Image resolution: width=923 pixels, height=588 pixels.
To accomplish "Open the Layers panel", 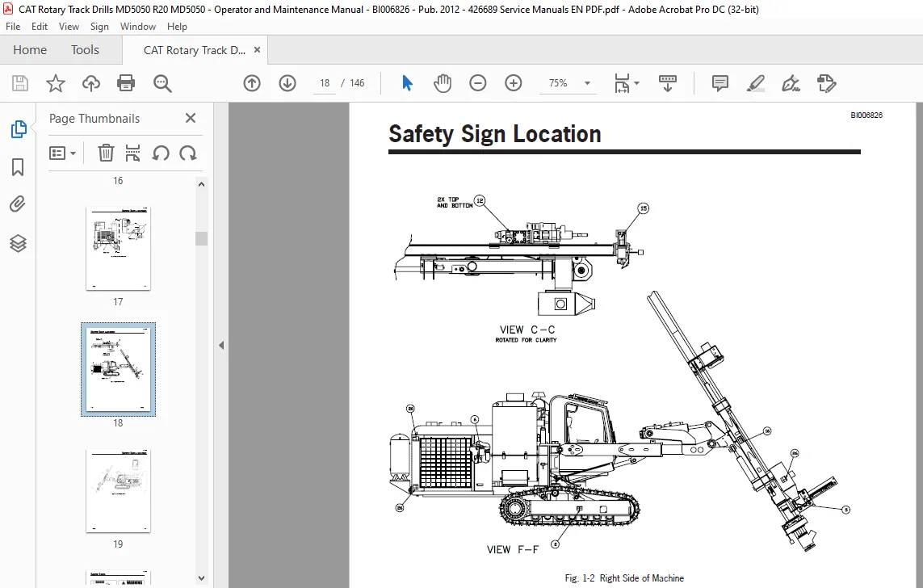I will [18, 243].
